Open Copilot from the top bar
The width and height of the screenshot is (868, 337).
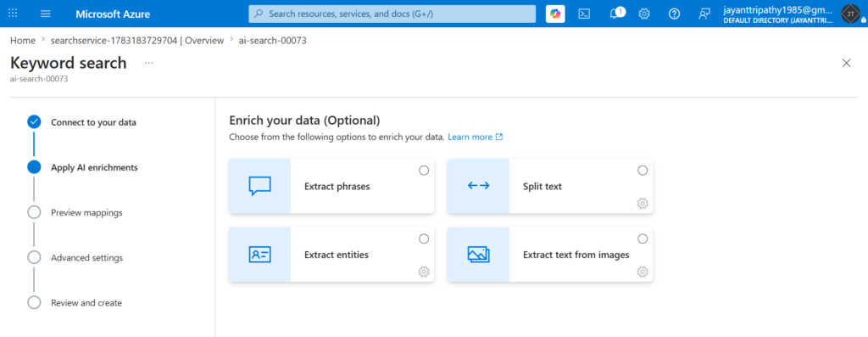coord(555,14)
